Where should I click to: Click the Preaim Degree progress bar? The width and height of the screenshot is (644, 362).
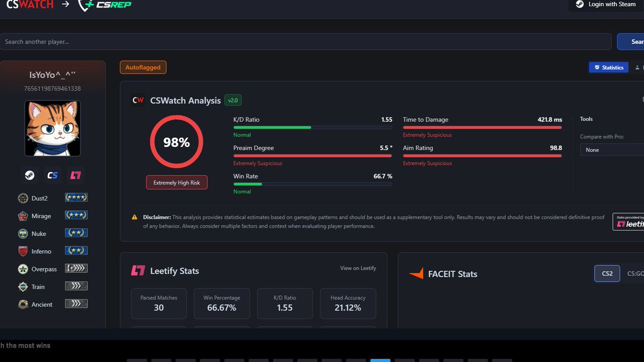(312, 156)
